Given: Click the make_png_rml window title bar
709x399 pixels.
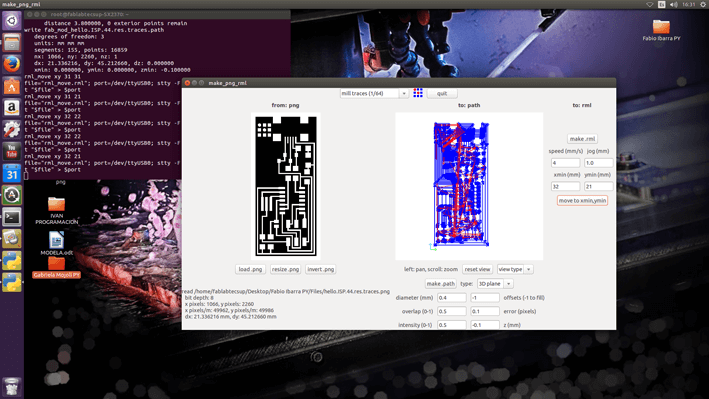Looking at the screenshot, I should 398,83.
